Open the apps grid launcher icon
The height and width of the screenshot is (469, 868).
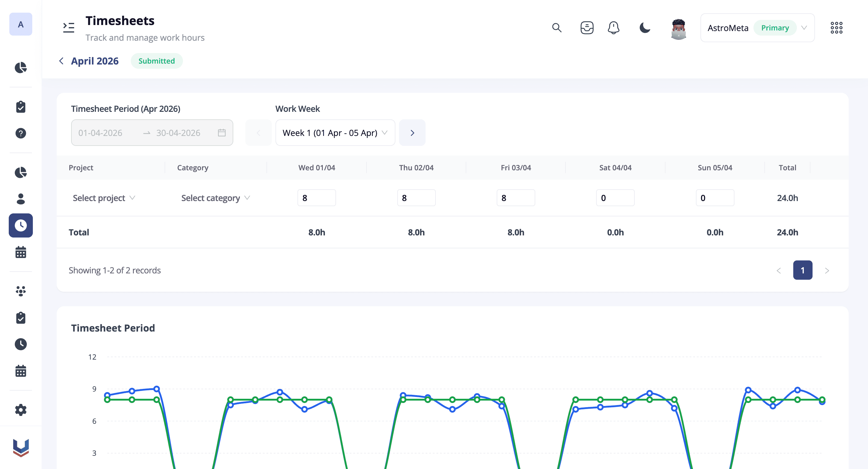(x=836, y=28)
